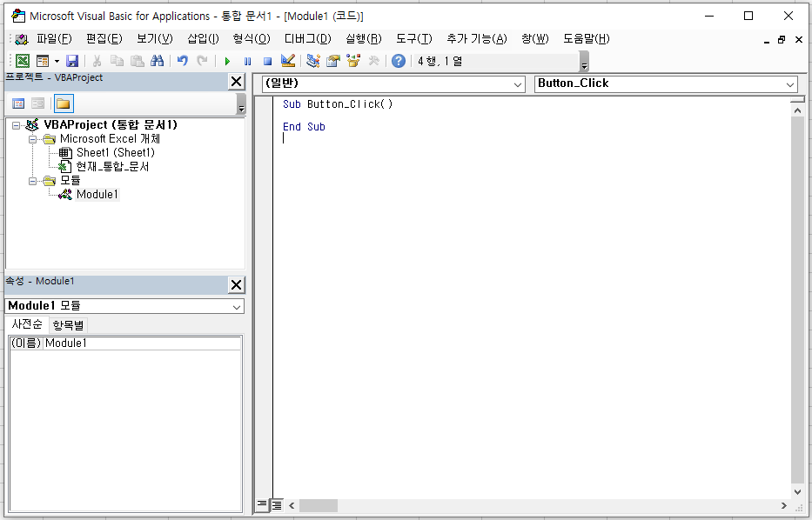This screenshot has height=520, width=812.
Task: Select Module1 in project tree
Action: [x=97, y=195]
